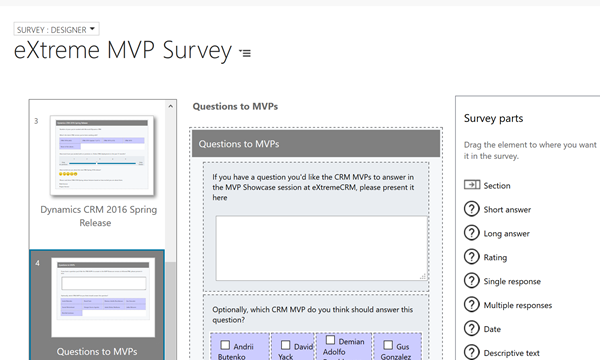
Task: Open menu icon beside eXtreme MVP Survey title
Action: click(x=245, y=53)
